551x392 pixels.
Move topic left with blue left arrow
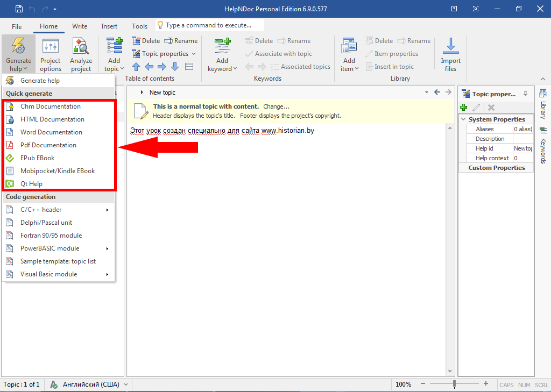(149, 66)
